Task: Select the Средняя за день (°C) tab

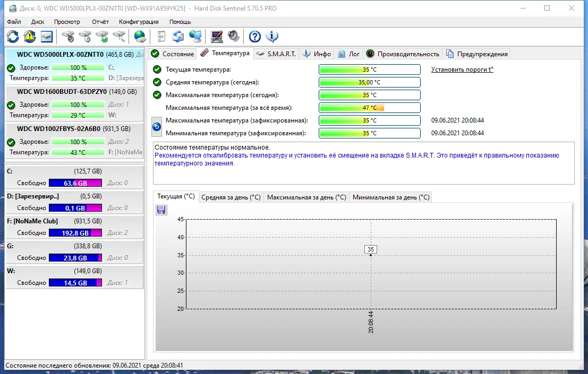Action: coord(231,197)
